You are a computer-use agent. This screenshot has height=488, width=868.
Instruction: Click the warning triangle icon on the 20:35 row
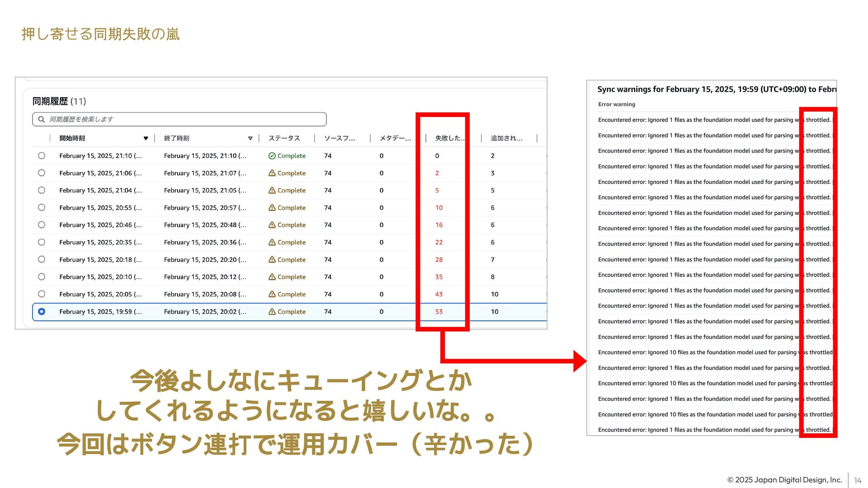[272, 243]
